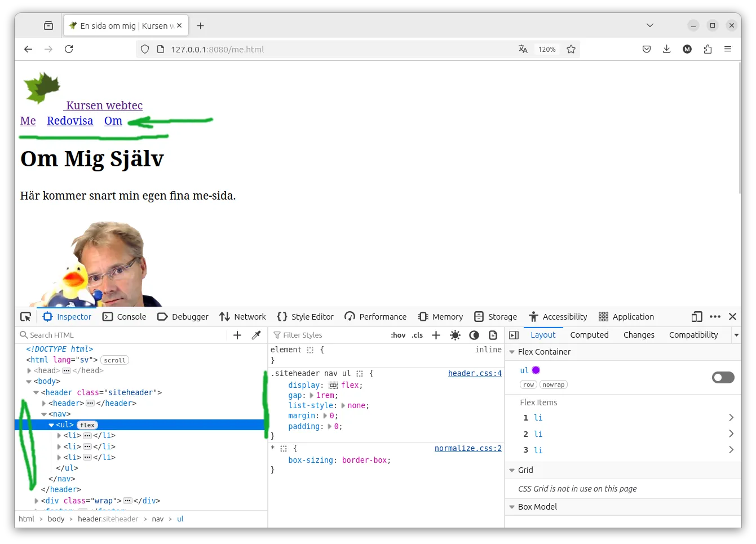The height and width of the screenshot is (544, 756).
Task: Bookmark this page with the star icon
Action: click(571, 49)
